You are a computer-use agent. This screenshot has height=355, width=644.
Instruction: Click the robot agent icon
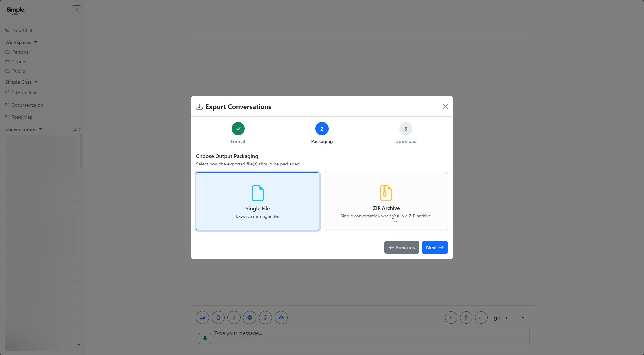281,317
